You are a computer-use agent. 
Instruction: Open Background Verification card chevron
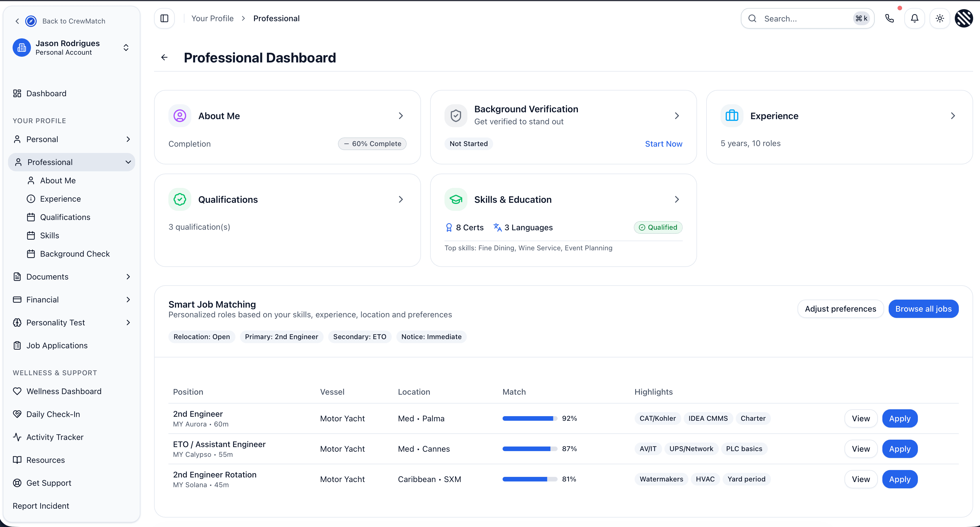677,116
